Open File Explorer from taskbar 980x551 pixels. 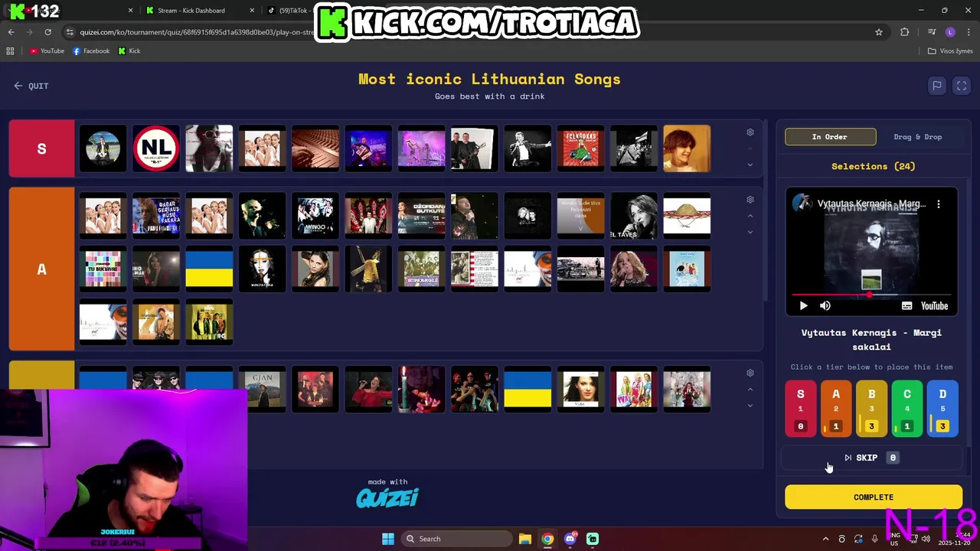[524, 539]
